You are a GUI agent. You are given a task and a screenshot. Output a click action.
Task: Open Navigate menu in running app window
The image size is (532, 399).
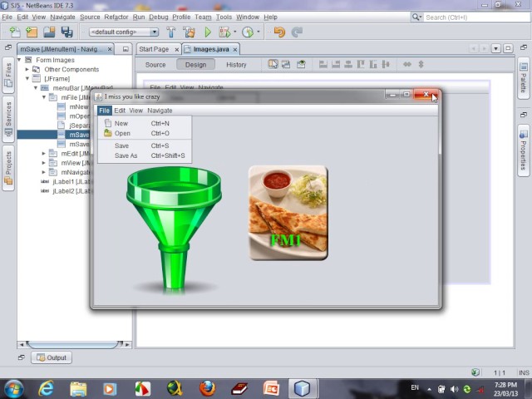pos(160,111)
